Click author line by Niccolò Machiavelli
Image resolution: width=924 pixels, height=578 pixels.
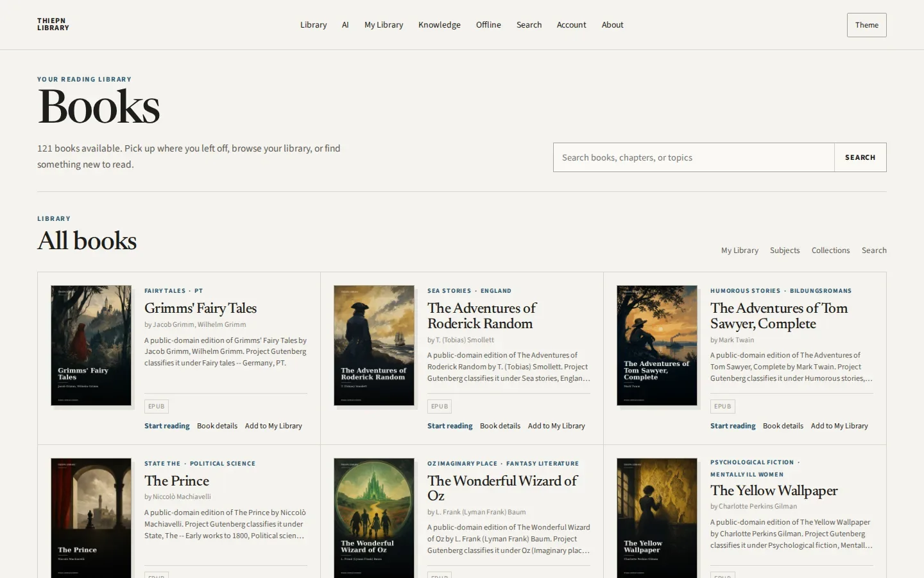pos(178,496)
